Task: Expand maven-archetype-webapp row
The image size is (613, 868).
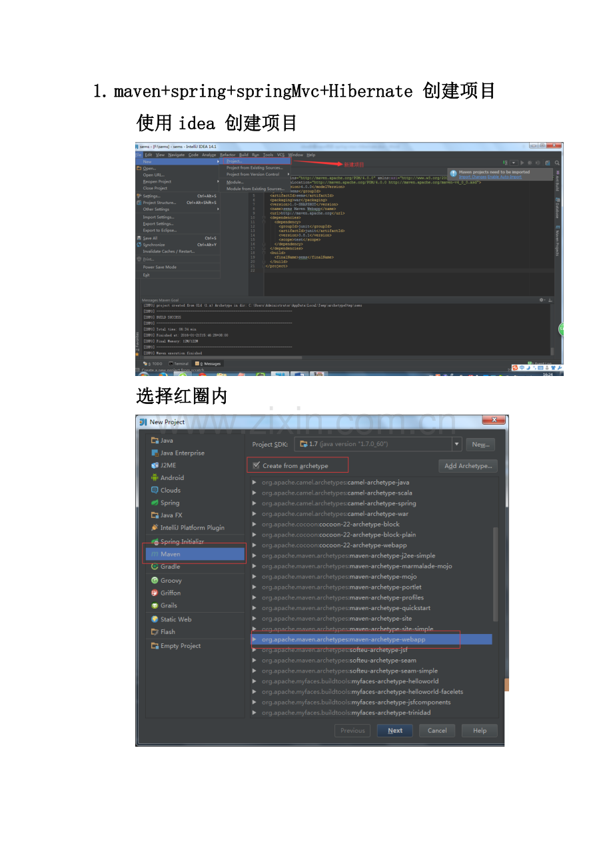Action: point(255,639)
